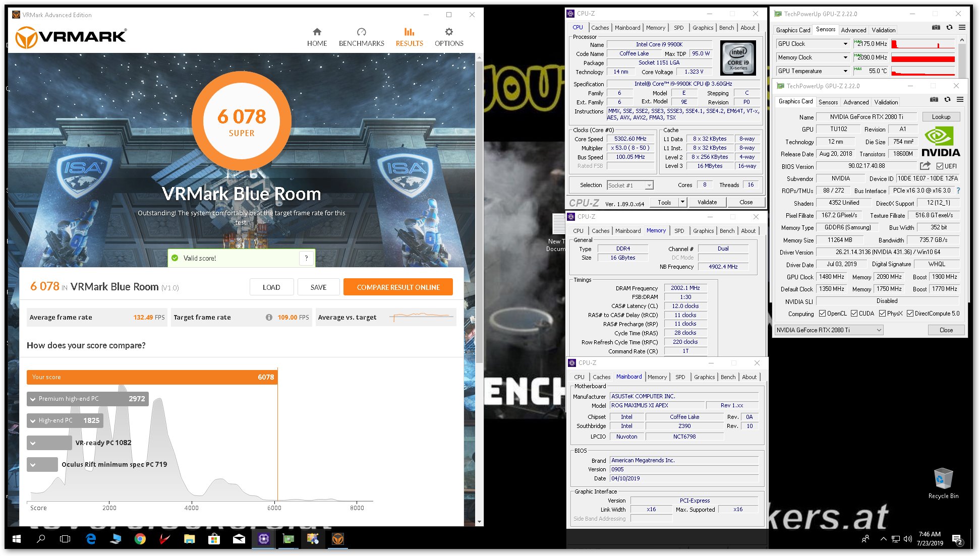The image size is (980, 556).
Task: Open the Windows Start menu
Action: pos(17,539)
